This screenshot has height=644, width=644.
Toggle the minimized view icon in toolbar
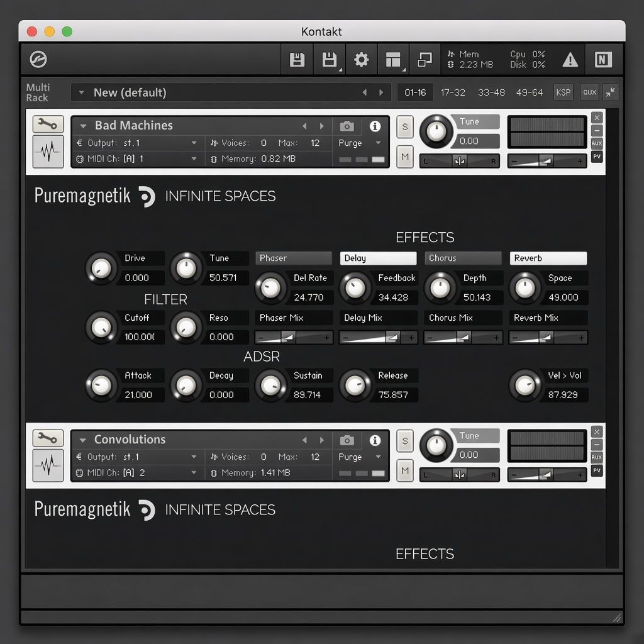coord(425,60)
